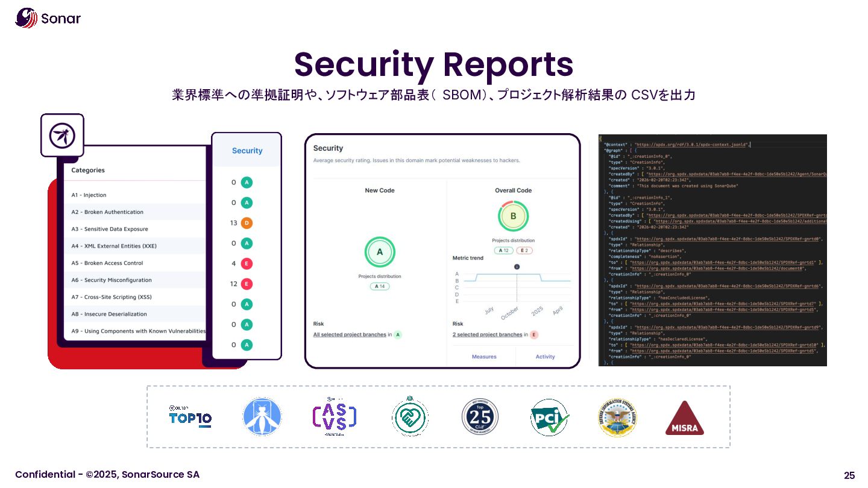Screen dimensions: 868x488
Task: Click the slide page number 25
Action: [849, 475]
